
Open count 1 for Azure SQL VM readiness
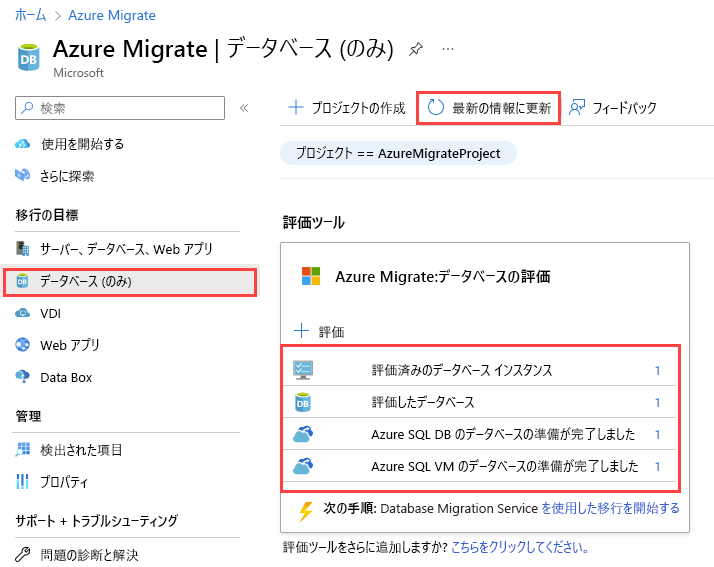point(658,466)
